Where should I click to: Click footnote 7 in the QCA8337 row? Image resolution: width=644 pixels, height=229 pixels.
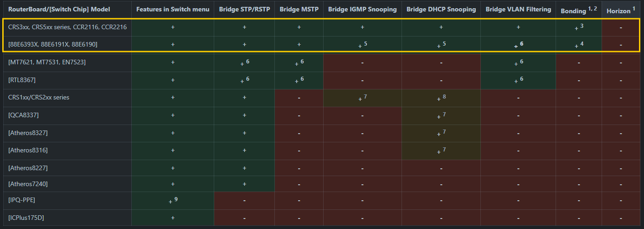444,114
